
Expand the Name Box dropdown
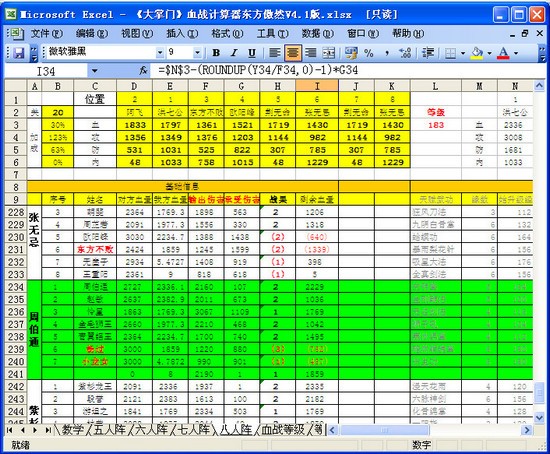tap(94, 71)
